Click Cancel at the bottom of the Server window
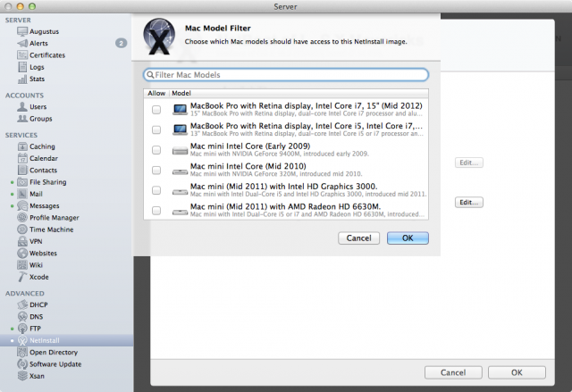This screenshot has width=572, height=392. coord(453,372)
